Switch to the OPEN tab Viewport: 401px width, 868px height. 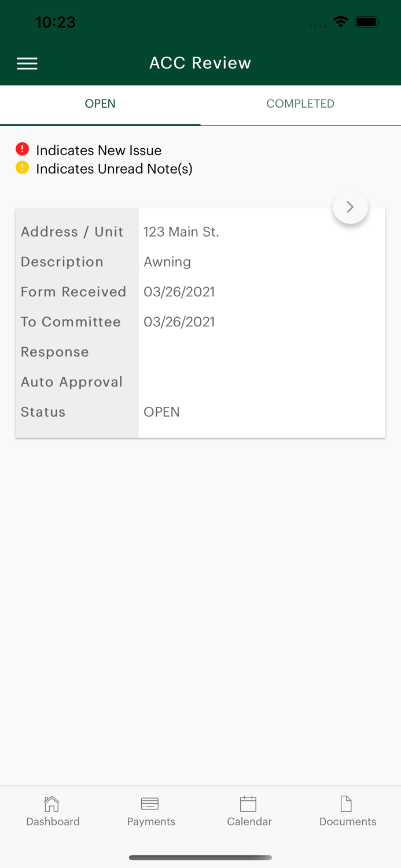coord(100,104)
